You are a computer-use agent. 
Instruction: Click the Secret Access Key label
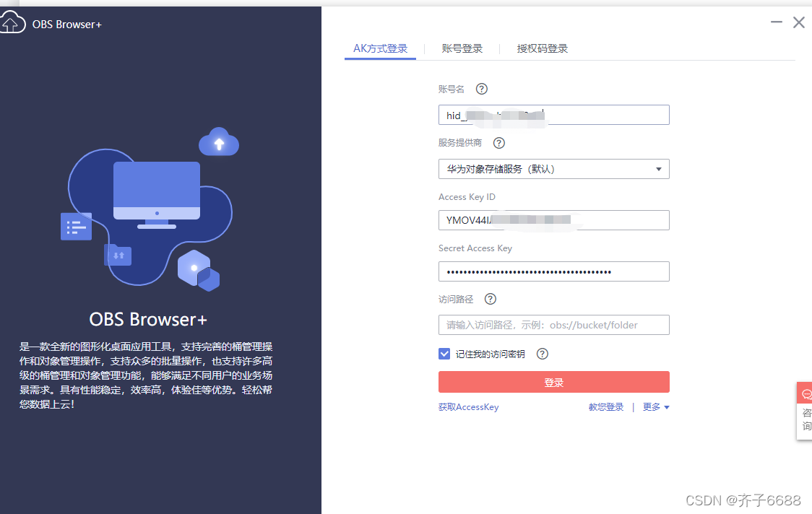tap(475, 248)
